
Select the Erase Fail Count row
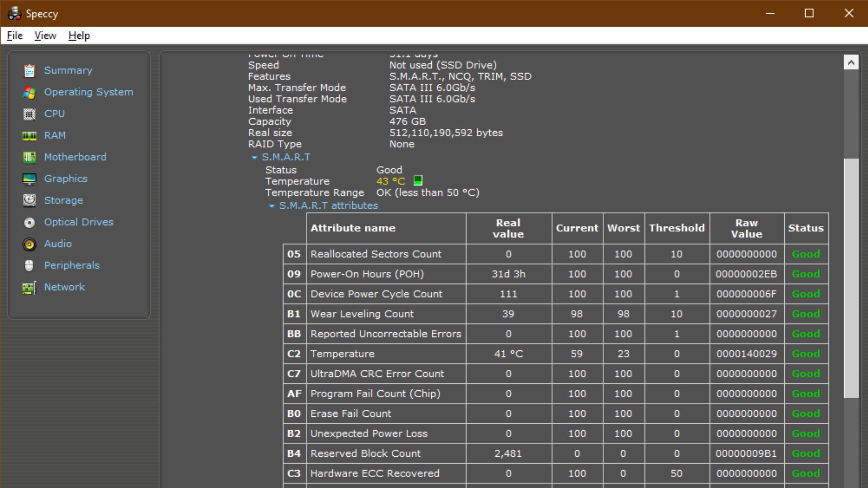[x=556, y=414]
